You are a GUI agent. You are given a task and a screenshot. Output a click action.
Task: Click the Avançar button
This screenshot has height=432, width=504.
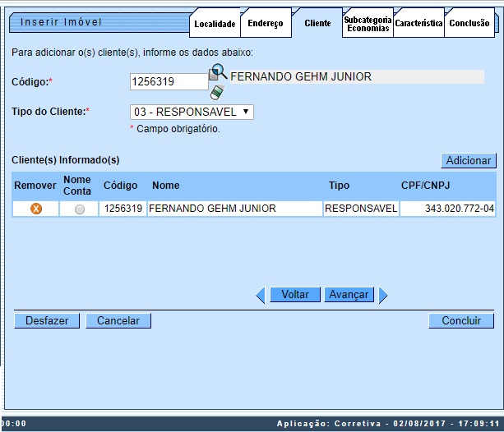click(349, 294)
